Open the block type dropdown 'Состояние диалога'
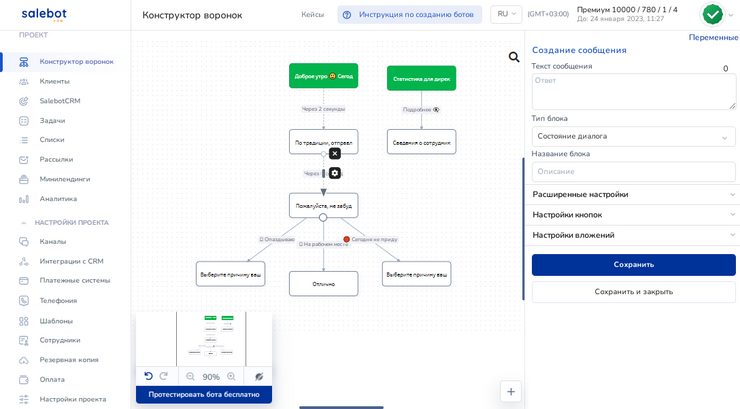Screen dimensions: 740x409 (x=633, y=136)
